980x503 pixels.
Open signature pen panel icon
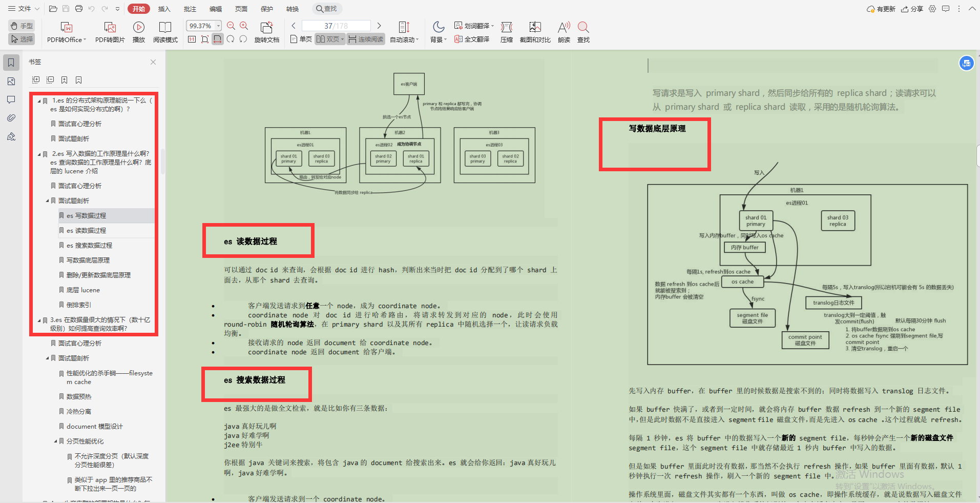coord(11,136)
